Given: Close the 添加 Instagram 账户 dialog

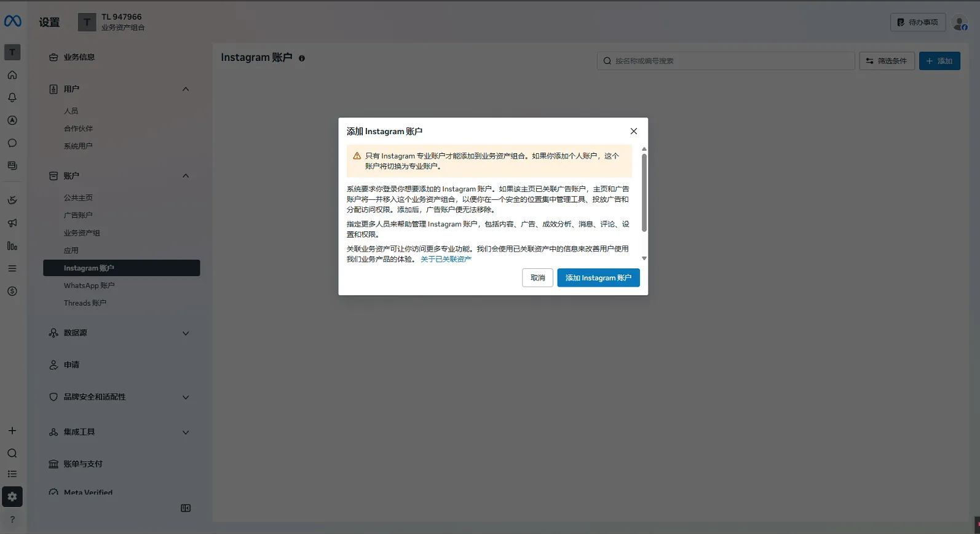Looking at the screenshot, I should coord(634,131).
